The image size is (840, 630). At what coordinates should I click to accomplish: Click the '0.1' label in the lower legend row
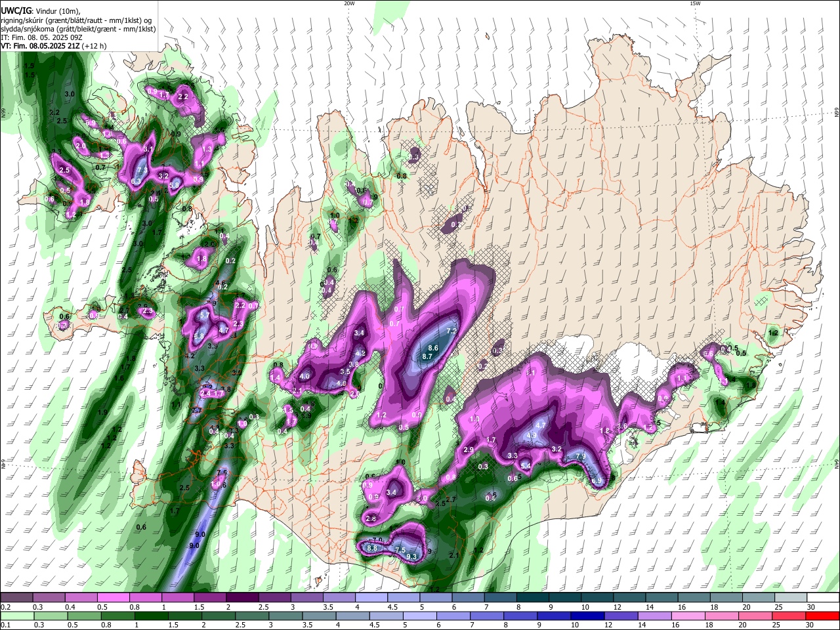tap(5, 625)
